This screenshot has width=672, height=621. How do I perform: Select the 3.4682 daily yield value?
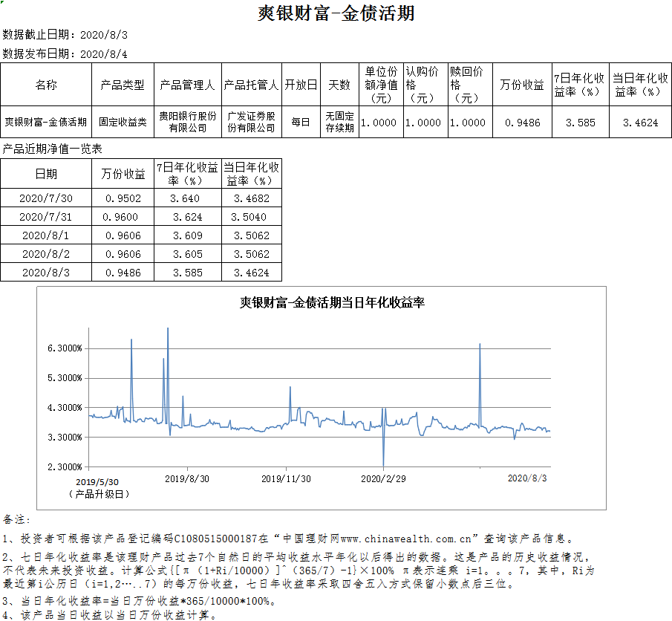pos(252,198)
